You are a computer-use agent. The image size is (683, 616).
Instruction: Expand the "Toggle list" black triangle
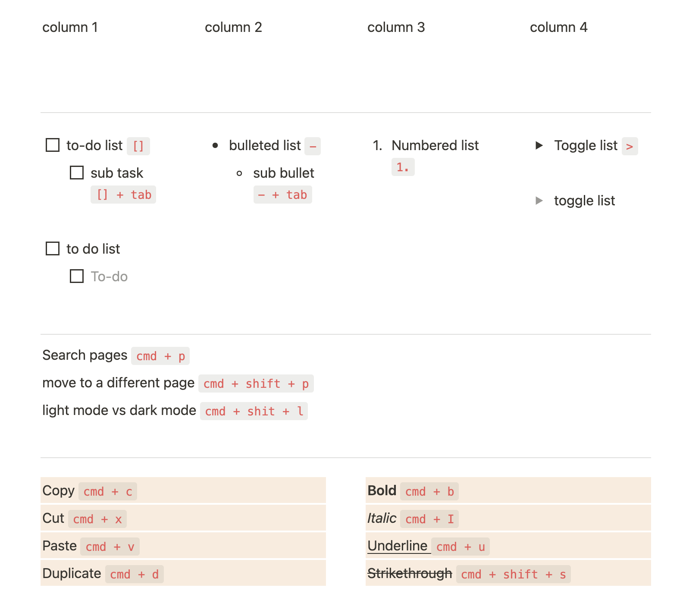pos(539,145)
